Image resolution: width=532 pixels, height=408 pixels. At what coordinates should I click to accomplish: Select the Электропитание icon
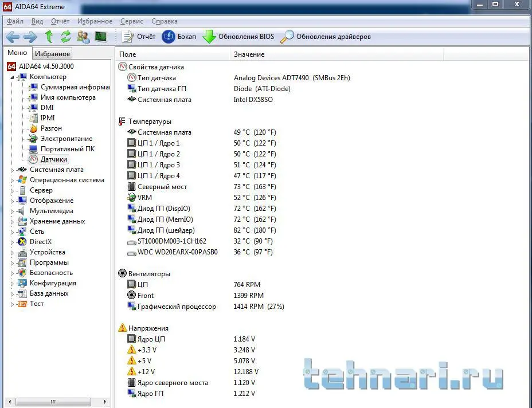point(33,139)
